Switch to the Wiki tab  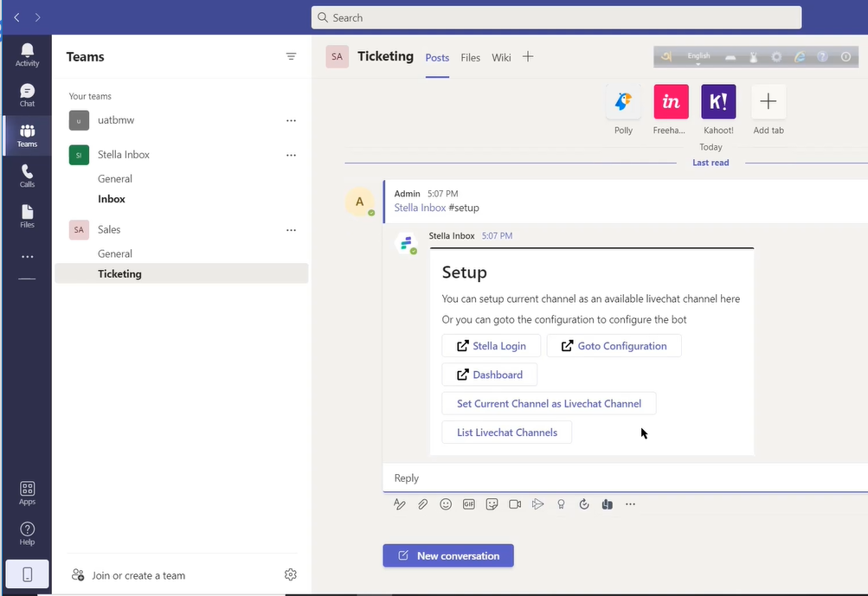click(x=502, y=58)
